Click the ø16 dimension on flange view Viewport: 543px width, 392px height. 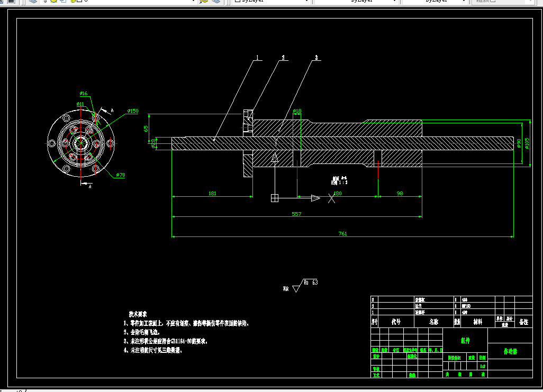(x=84, y=94)
